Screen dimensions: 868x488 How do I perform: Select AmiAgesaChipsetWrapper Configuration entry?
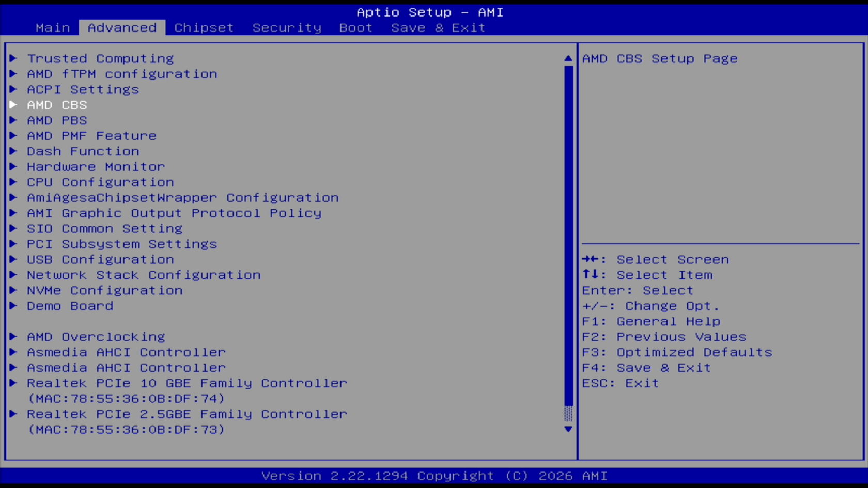coord(183,198)
